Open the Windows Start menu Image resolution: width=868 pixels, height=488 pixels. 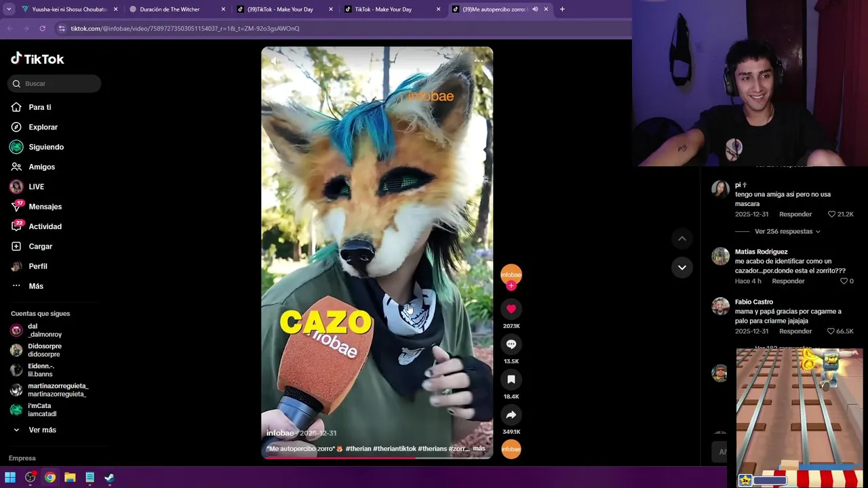pos(10,477)
